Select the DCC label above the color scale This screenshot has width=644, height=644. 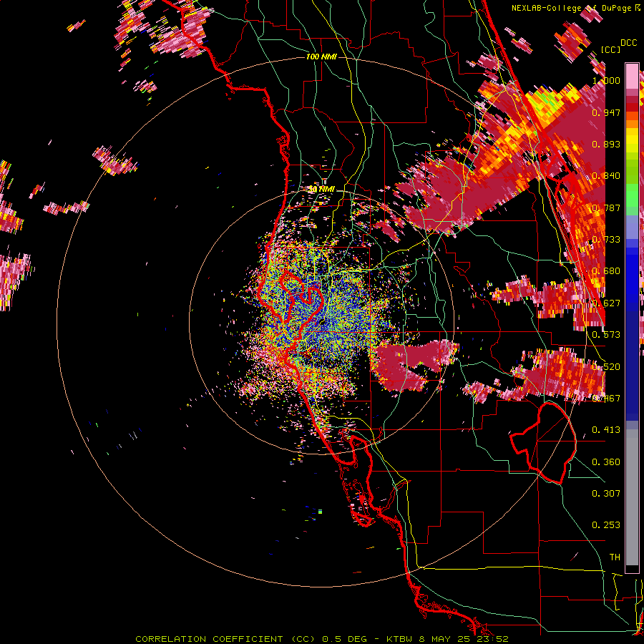point(628,43)
